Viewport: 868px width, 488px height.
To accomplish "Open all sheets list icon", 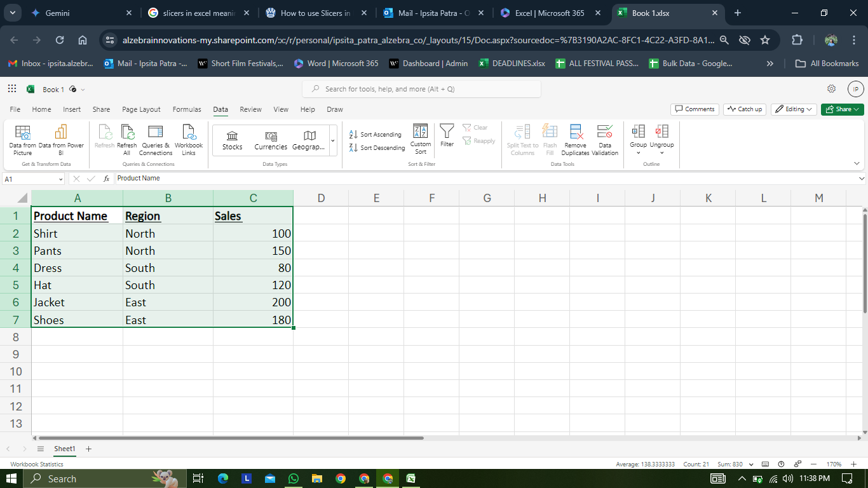I will click(x=41, y=449).
